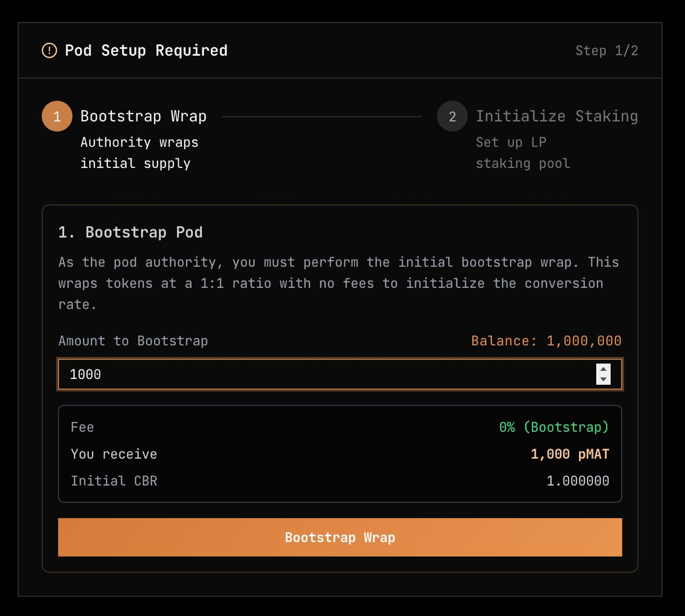Viewport: 685px width, 616px height.
Task: Click the 0% (Bootstrap) fee value
Action: coord(554,427)
